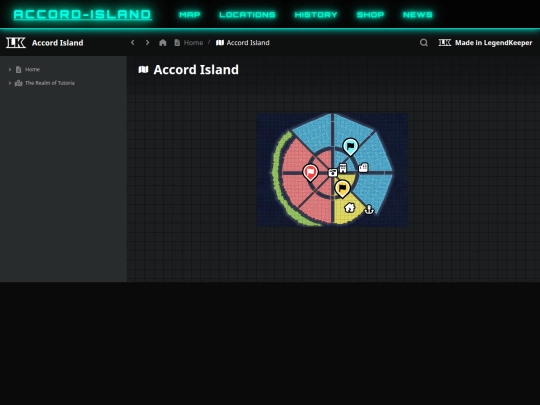This screenshot has width=540, height=405.
Task: Go back with the left chevron
Action: click(x=133, y=42)
